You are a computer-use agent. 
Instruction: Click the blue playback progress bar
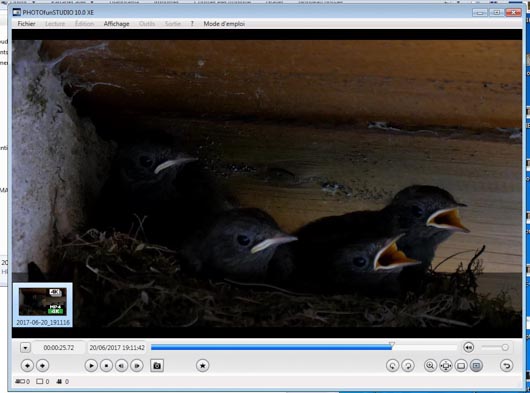tap(271, 347)
